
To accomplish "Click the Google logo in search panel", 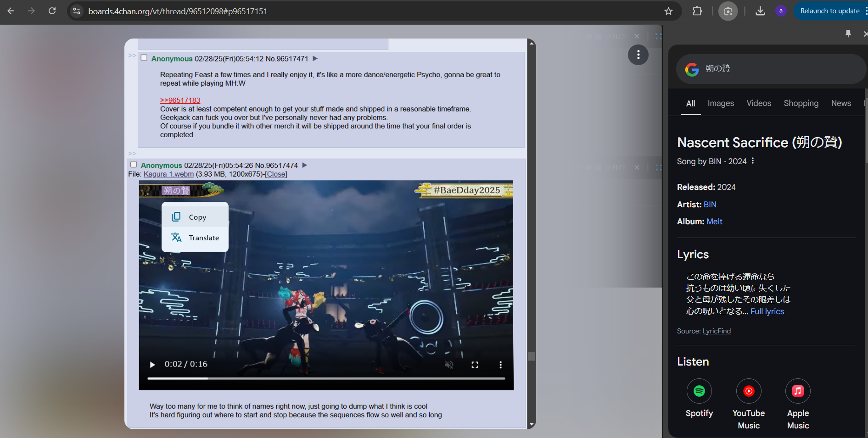I will pyautogui.click(x=692, y=69).
